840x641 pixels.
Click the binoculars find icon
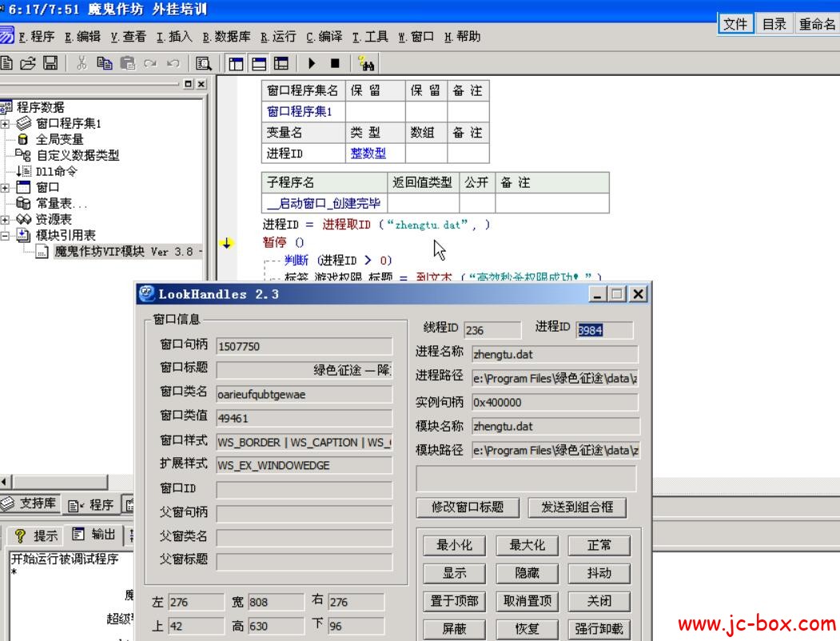click(366, 64)
